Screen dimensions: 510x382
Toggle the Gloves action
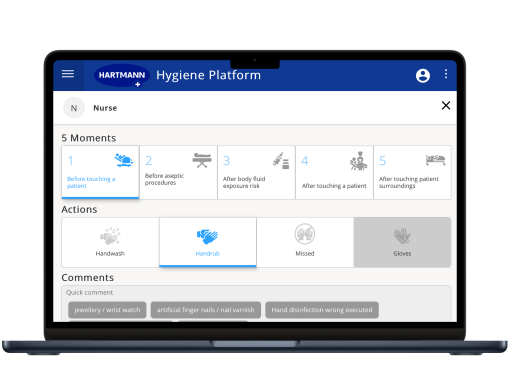click(402, 242)
